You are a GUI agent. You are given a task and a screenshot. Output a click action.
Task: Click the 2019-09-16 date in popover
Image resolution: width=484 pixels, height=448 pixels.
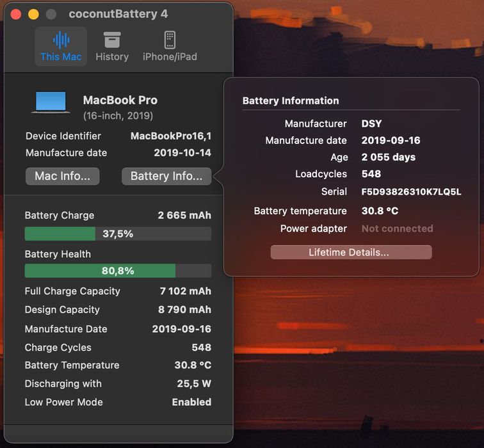coord(391,140)
